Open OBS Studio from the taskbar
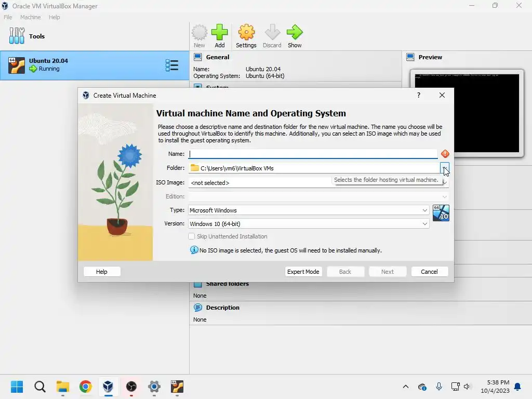This screenshot has height=399, width=532. 131,387
